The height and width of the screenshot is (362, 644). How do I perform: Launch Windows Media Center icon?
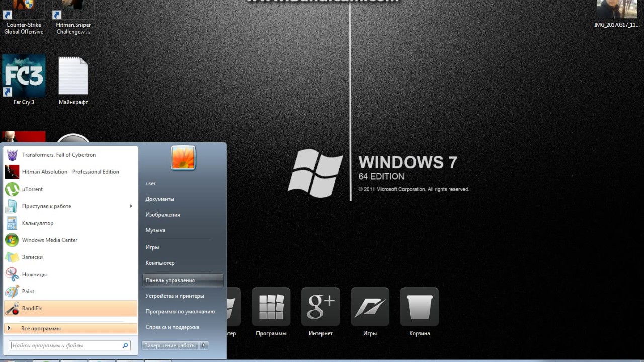point(12,240)
